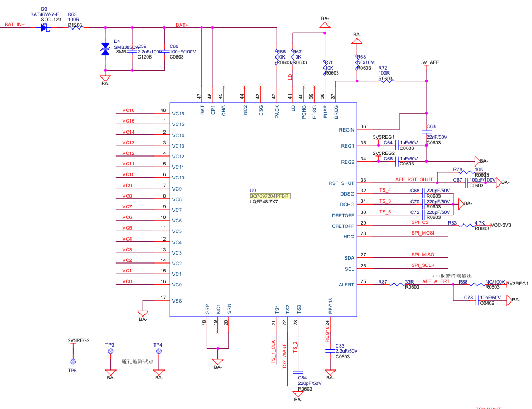This screenshot has width=532, height=409.
Task: Click the LQFP48-7X7 footprint label
Action: [264, 202]
